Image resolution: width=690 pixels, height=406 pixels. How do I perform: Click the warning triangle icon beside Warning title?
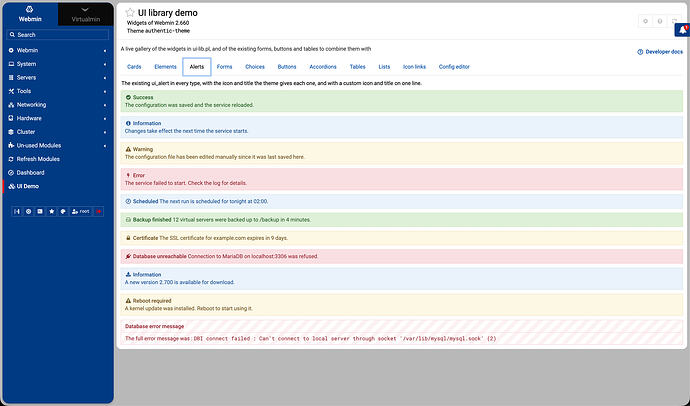coord(128,149)
